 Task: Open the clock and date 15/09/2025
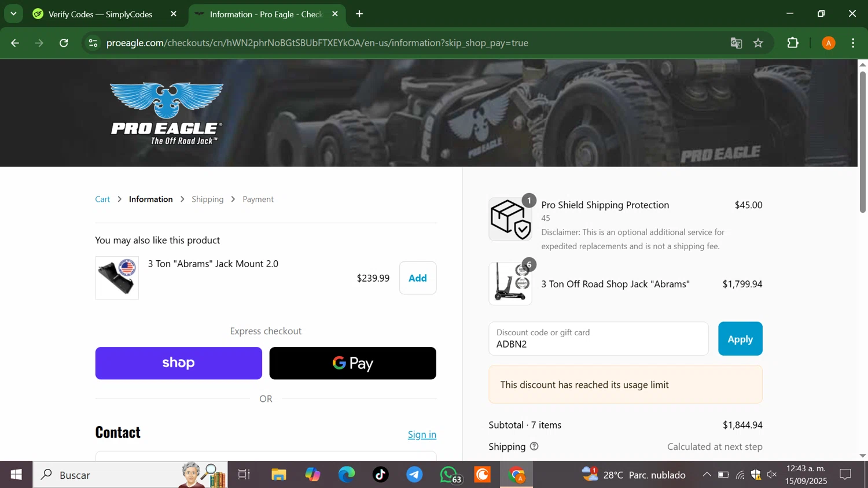click(806, 475)
